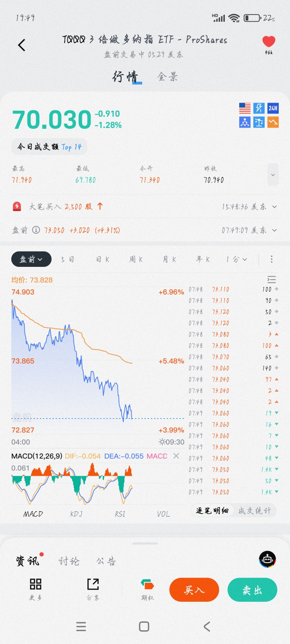290x644 pixels.
Task: Switch to 全景 tab
Action: pos(168,76)
